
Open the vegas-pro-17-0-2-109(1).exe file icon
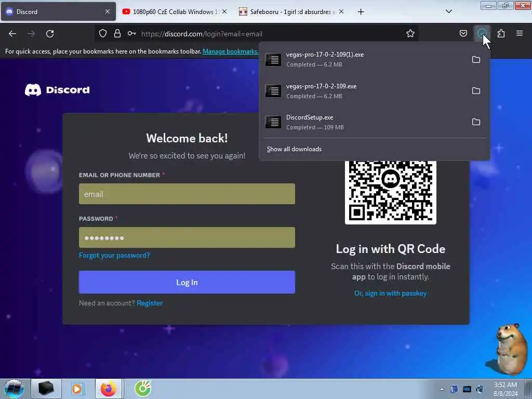coord(273,60)
